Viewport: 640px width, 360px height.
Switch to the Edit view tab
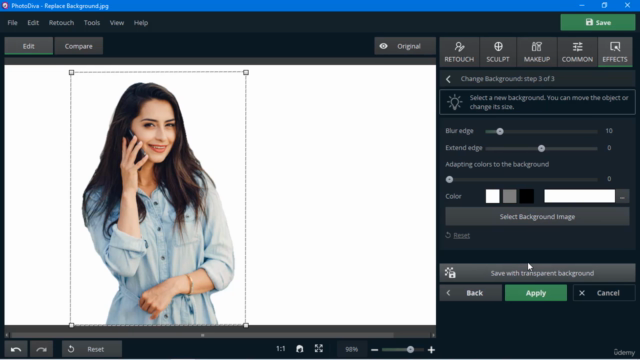(x=29, y=46)
